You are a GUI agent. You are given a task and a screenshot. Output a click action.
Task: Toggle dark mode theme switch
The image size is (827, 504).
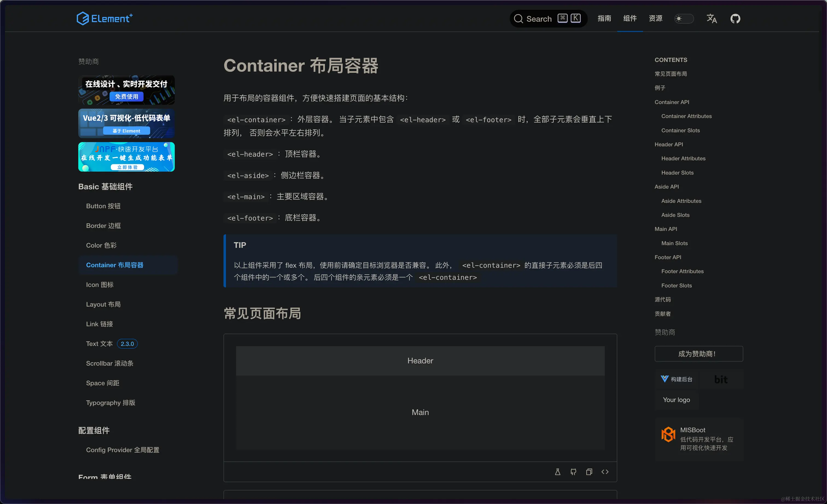(x=684, y=19)
